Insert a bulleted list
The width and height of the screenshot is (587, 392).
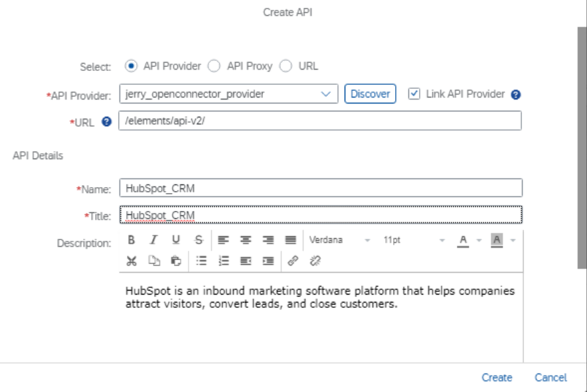coord(201,261)
